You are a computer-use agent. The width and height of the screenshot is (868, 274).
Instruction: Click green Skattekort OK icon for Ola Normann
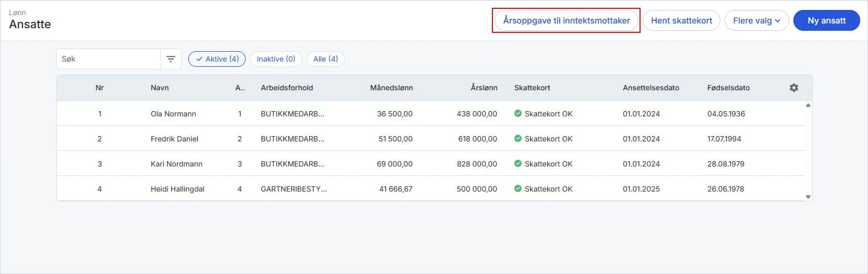tap(518, 113)
